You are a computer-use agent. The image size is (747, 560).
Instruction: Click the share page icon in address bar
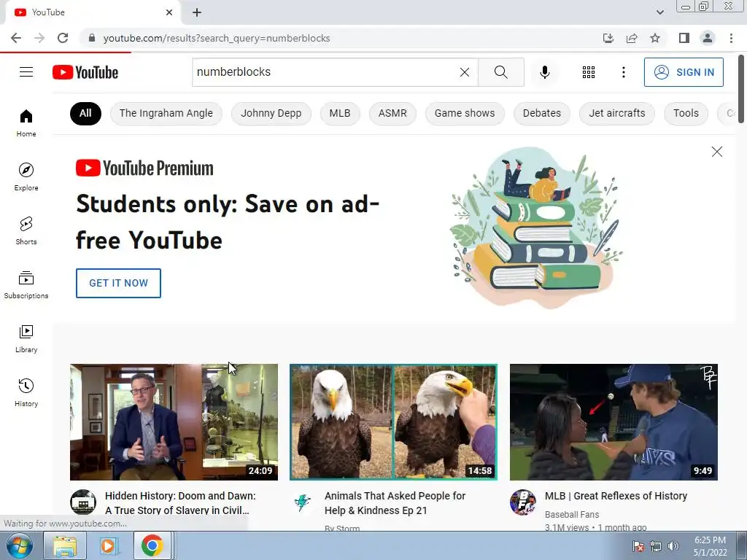[x=632, y=38]
